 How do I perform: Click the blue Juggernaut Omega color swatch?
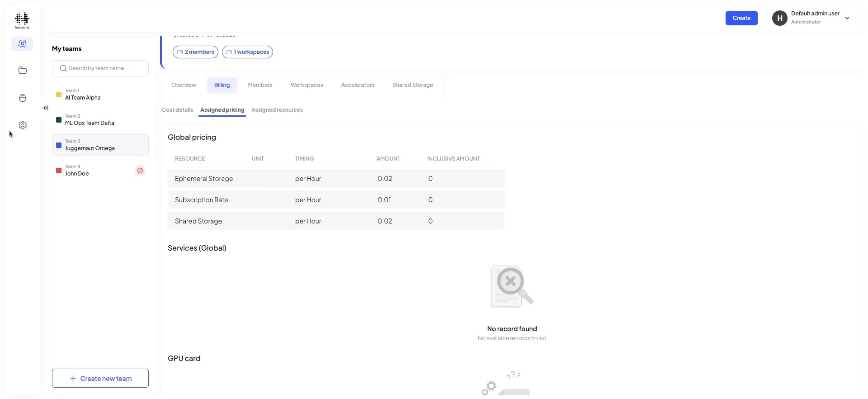tap(59, 145)
